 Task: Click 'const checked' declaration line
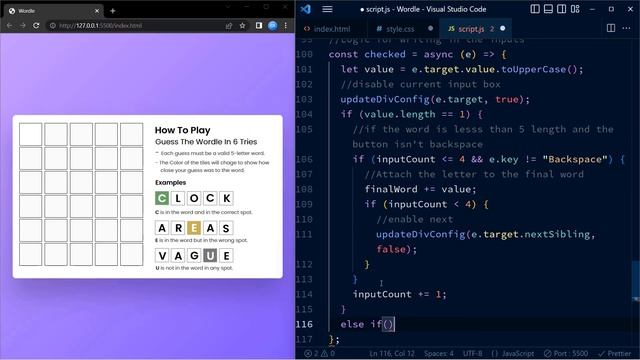pyautogui.click(x=418, y=54)
